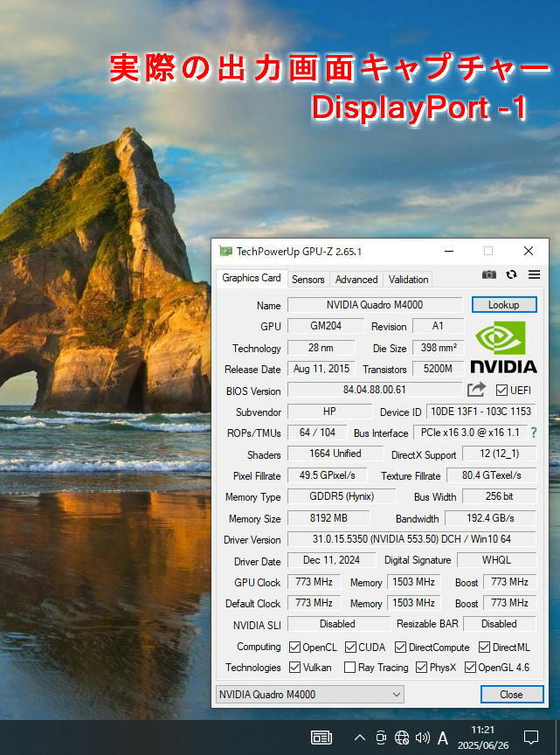This screenshot has height=755, width=560.
Task: Click the Close button at bottom
Action: [511, 695]
